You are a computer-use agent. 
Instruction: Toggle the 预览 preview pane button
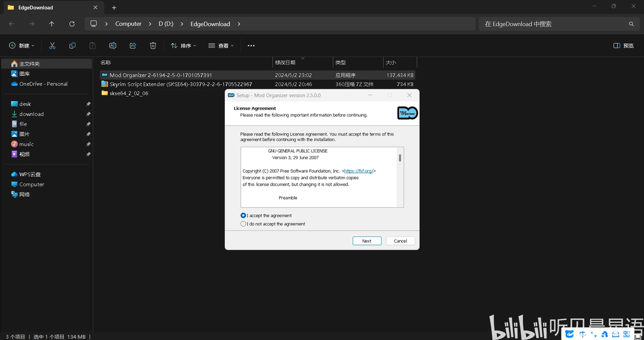(x=623, y=45)
